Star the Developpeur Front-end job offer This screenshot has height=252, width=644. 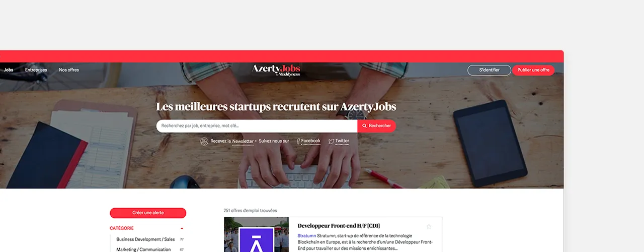pyautogui.click(x=429, y=226)
